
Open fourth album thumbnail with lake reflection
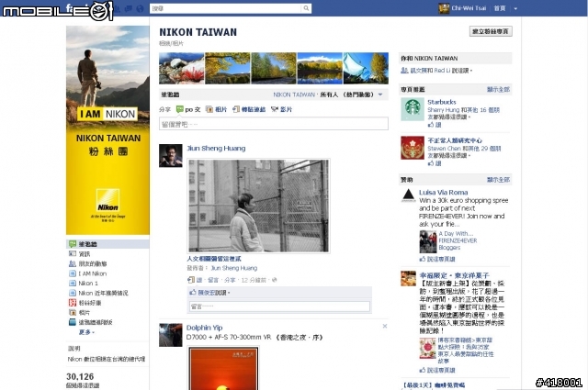tap(320, 68)
